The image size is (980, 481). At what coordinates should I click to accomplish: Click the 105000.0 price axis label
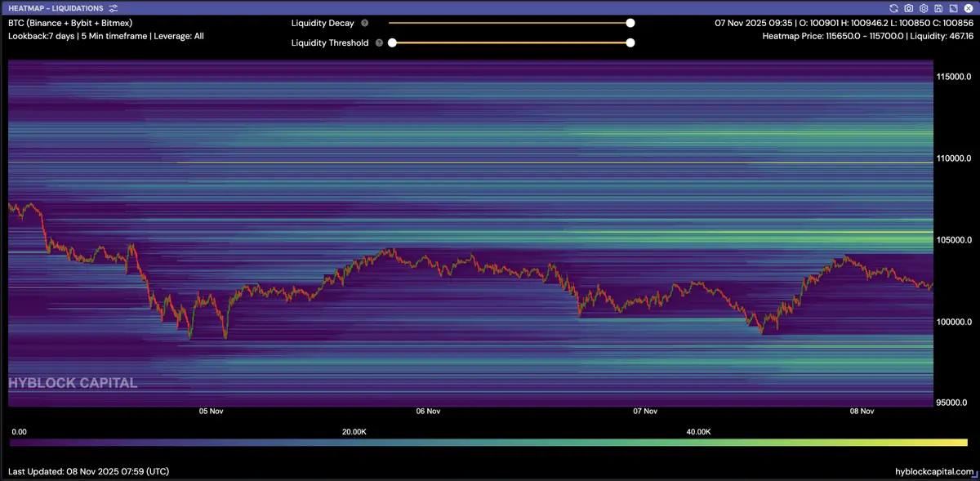[x=955, y=240]
